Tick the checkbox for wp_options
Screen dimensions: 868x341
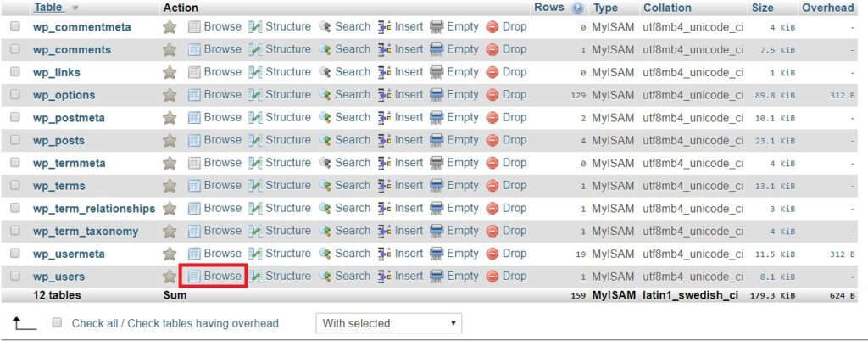point(15,95)
